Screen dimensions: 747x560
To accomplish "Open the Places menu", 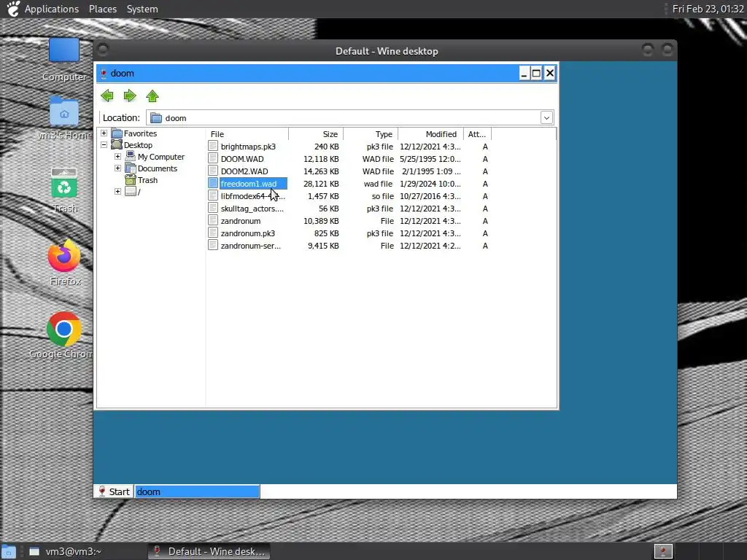I will [102, 9].
